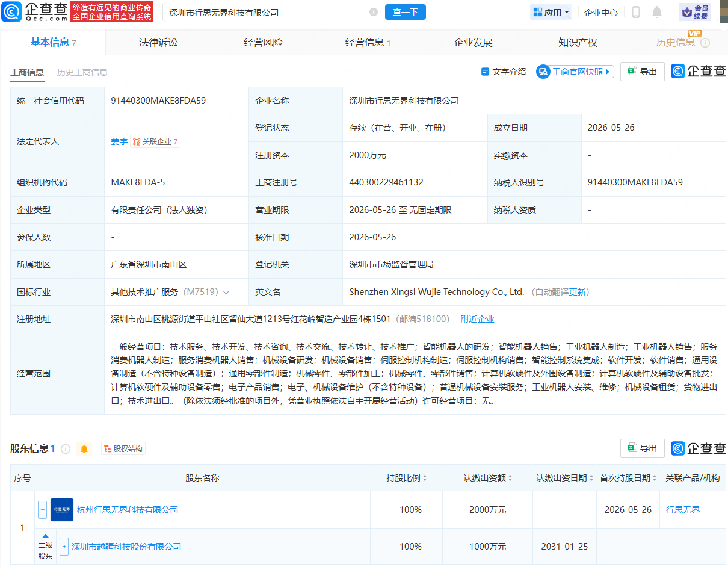Collapse the 杭州行思无界科技有限公司 shareholder row

pos(42,510)
